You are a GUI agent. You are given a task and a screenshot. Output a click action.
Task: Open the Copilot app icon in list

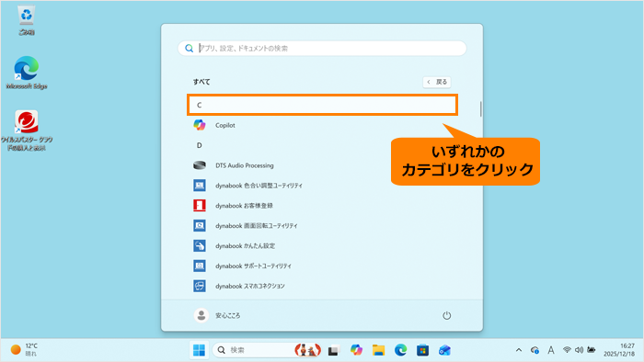[x=200, y=125]
